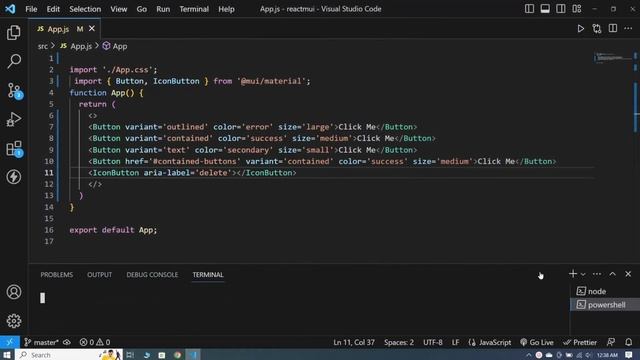Image resolution: width=640 pixels, height=360 pixels.
Task: Open the Edit menu
Action: coord(53,9)
